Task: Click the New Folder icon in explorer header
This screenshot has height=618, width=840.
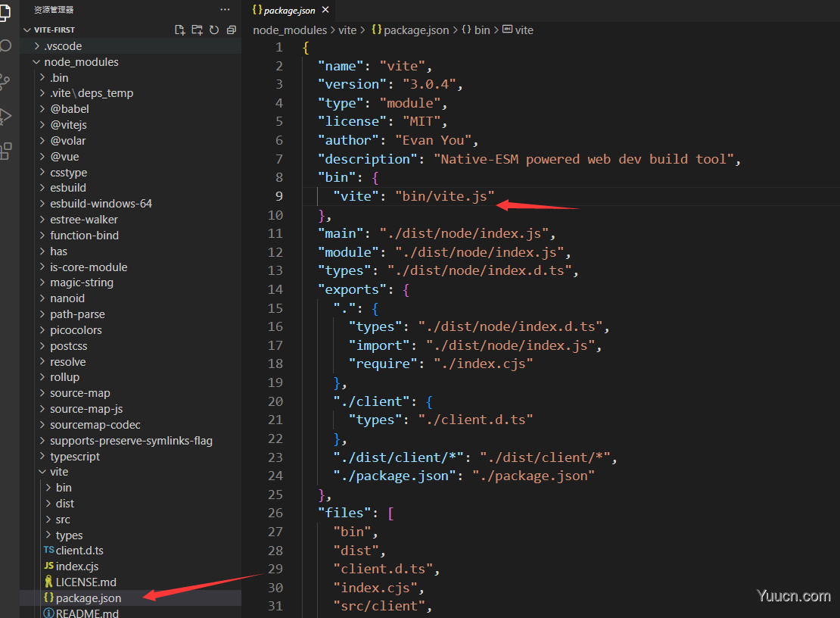Action: pos(198,30)
